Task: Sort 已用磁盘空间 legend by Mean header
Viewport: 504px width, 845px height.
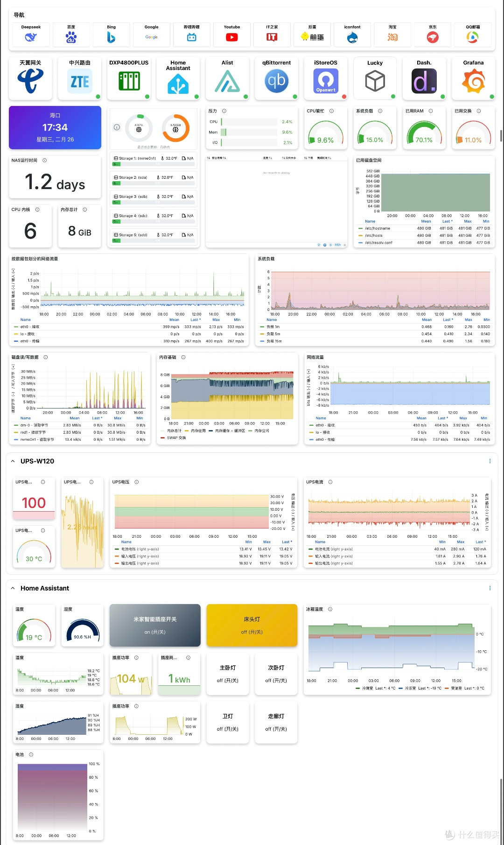Action: click(x=426, y=221)
